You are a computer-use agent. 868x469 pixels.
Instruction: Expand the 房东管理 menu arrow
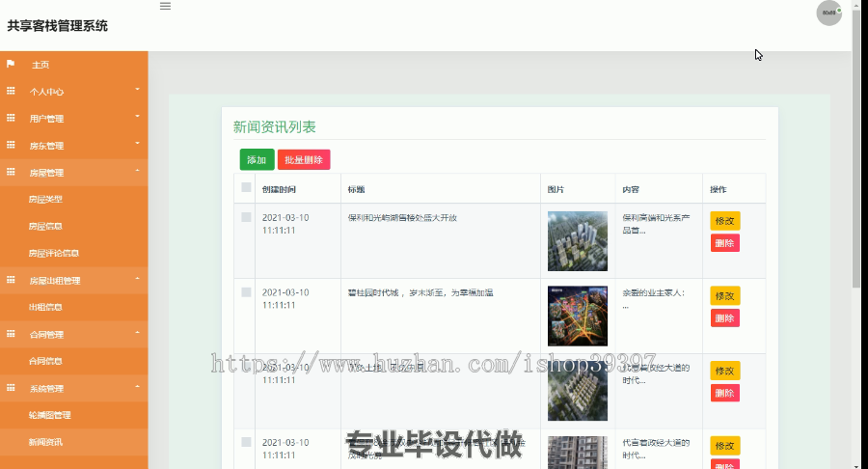coord(137,144)
